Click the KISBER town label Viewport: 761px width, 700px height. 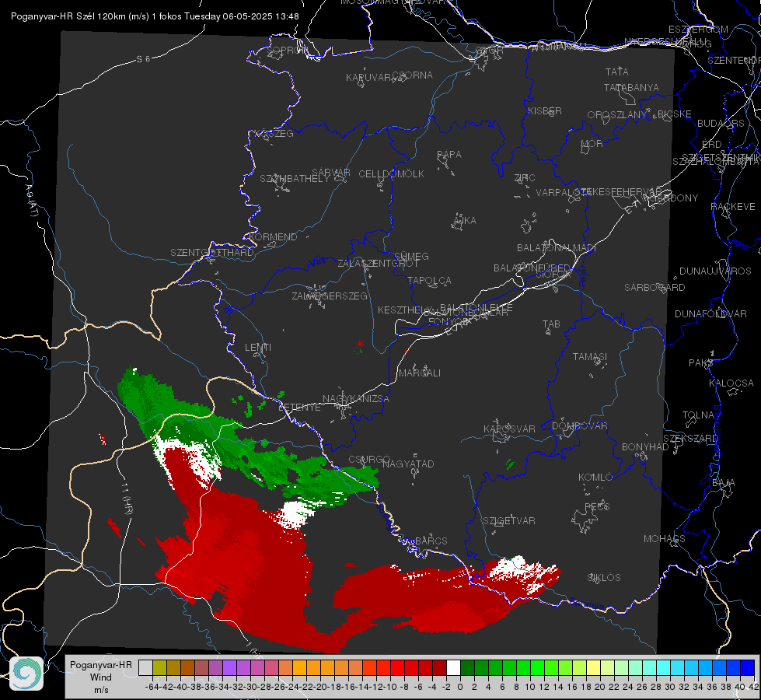pyautogui.click(x=545, y=110)
